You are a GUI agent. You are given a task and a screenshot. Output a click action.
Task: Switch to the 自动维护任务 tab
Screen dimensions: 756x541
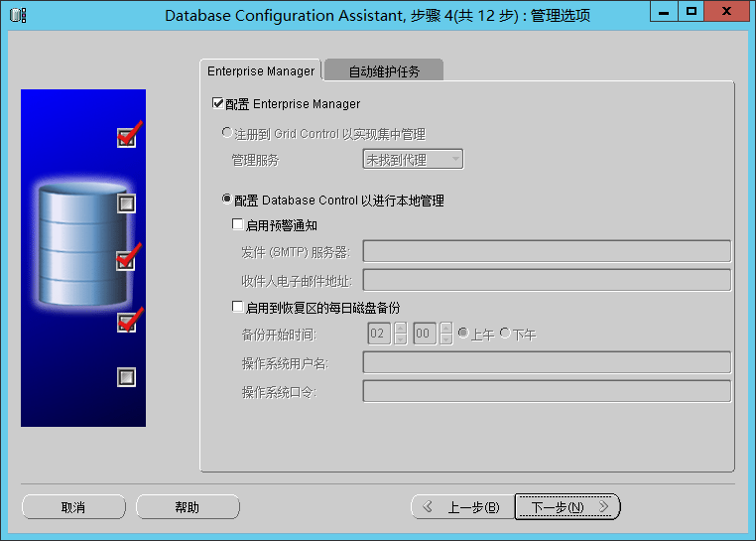tap(384, 70)
